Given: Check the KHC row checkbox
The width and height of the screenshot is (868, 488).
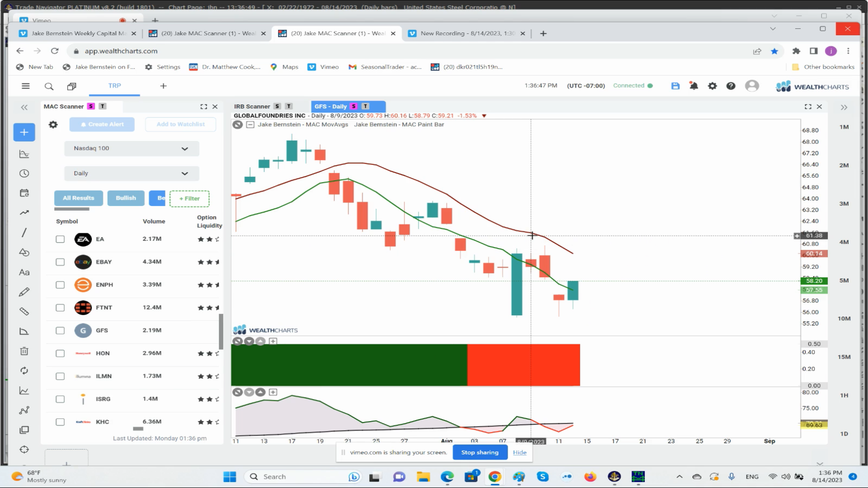Looking at the screenshot, I should [60, 422].
